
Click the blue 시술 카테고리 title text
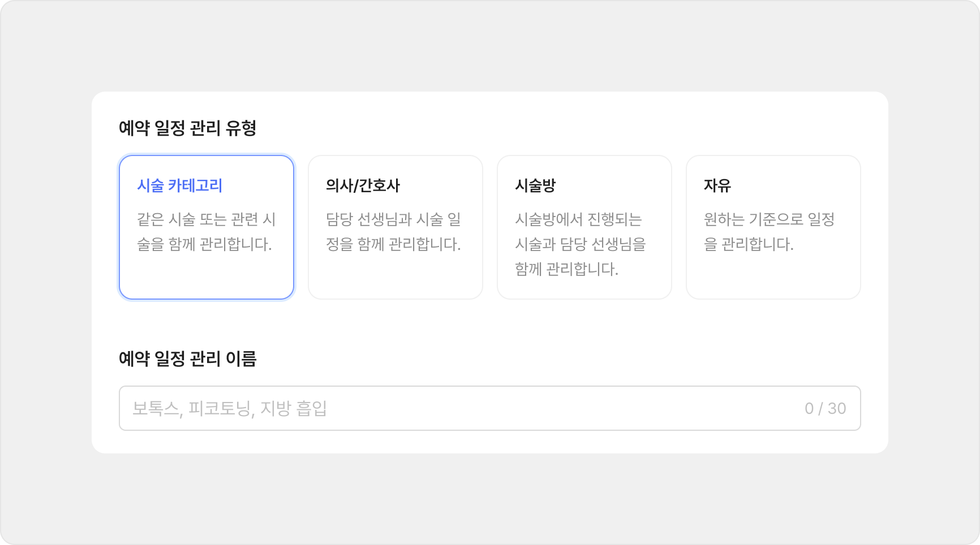(179, 185)
